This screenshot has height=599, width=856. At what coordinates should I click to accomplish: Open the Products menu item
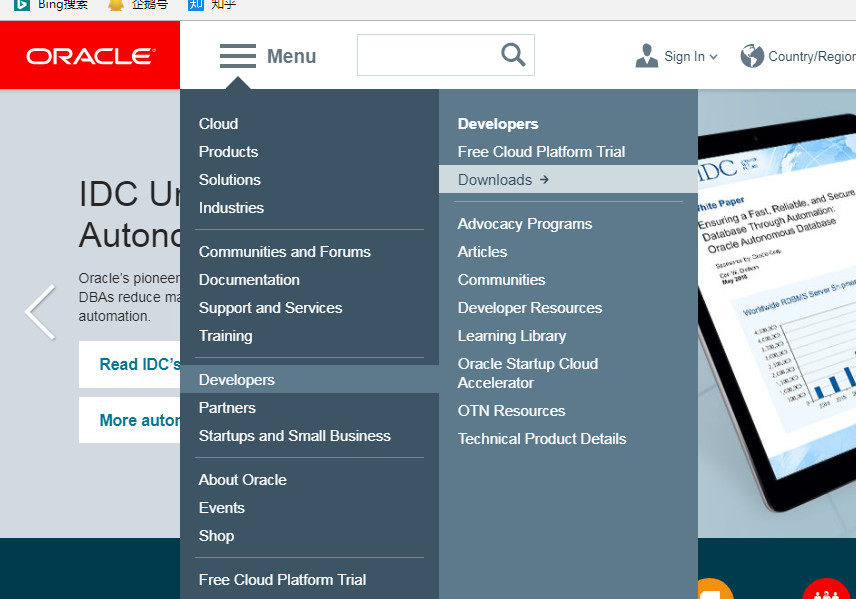tap(228, 152)
